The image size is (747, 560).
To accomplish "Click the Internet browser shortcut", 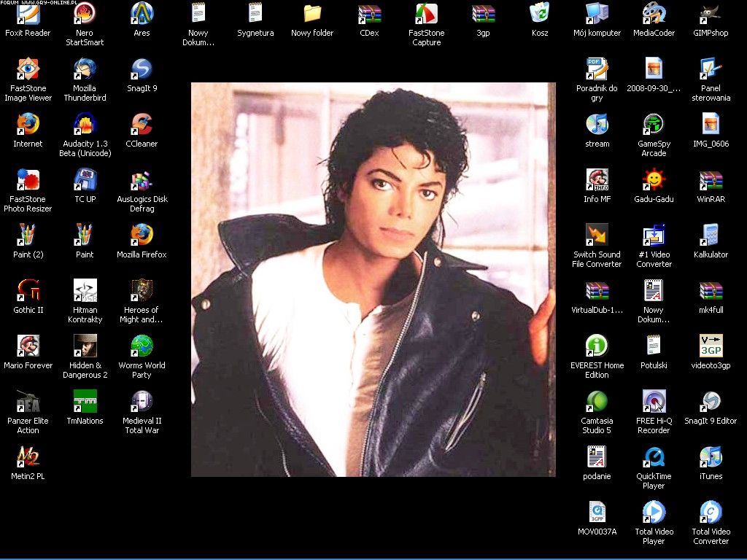I will [x=28, y=124].
